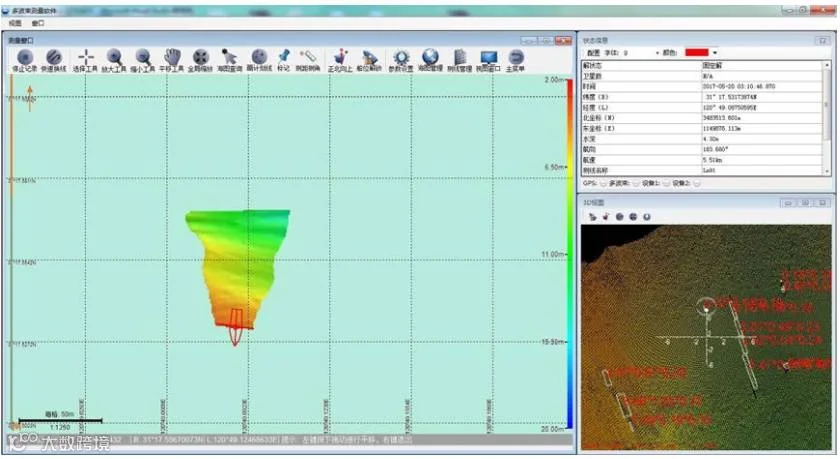Open 参数设置 parameter settings gear
This screenshot has width=840, height=459.
pos(401,57)
